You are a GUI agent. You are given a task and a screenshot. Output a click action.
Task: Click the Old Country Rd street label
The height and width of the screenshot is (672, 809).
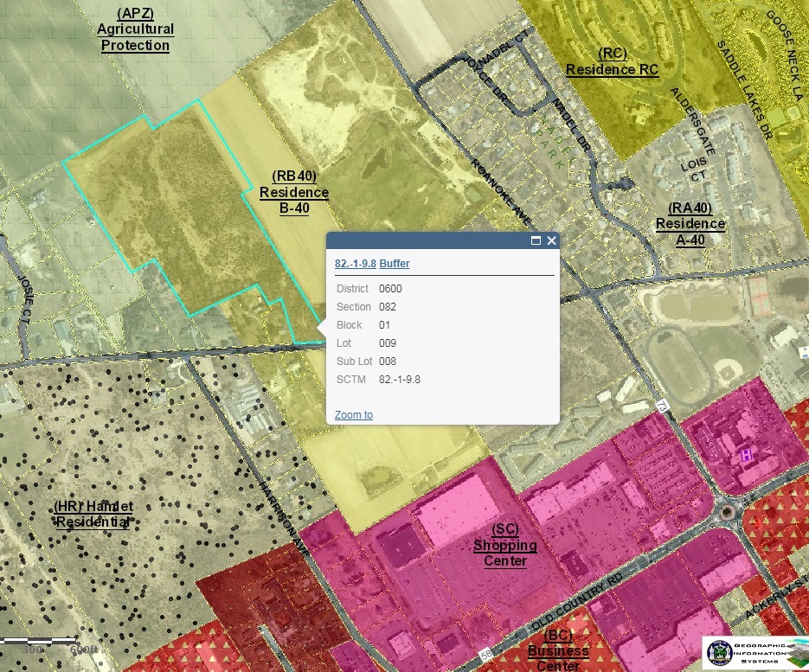(x=577, y=598)
